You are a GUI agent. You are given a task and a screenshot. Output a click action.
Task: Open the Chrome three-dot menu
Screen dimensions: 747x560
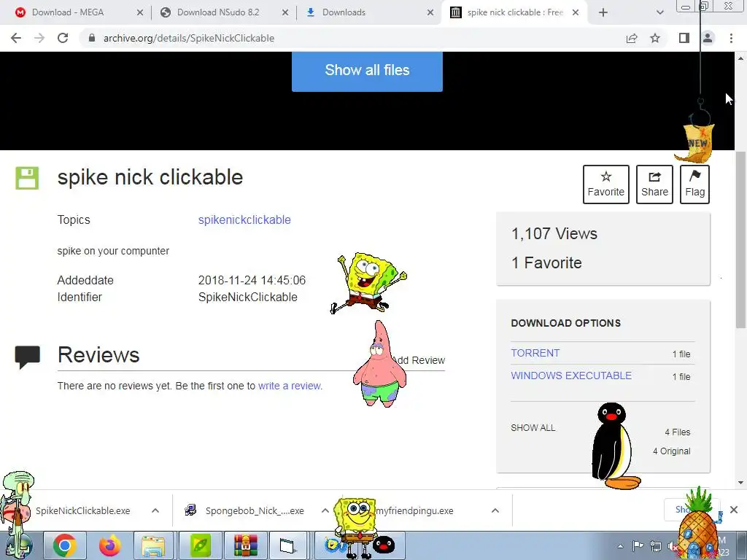[x=731, y=38]
